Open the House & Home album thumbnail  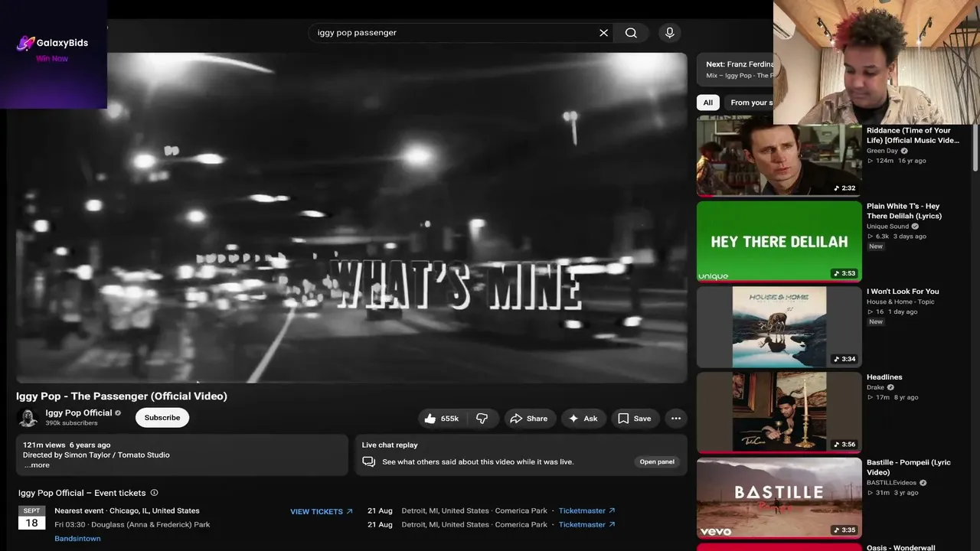point(779,328)
